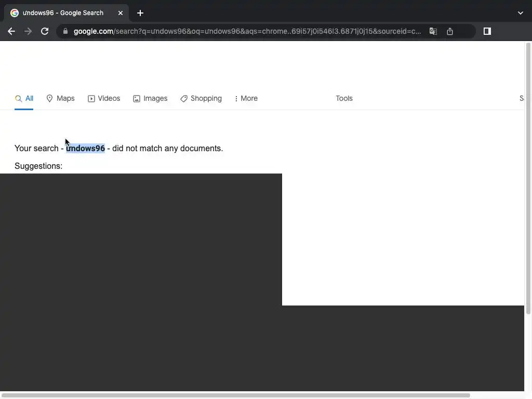Click the forward navigation arrow
The height and width of the screenshot is (399, 532).
pyautogui.click(x=28, y=31)
